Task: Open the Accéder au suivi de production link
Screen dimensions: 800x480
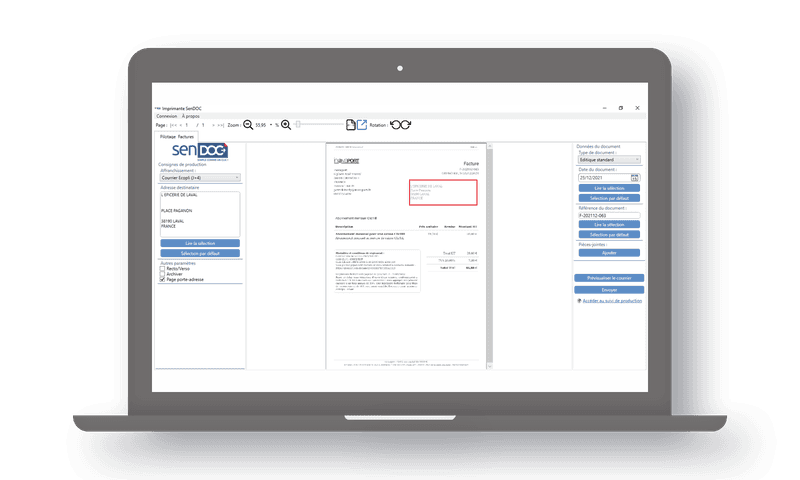Action: 612,301
